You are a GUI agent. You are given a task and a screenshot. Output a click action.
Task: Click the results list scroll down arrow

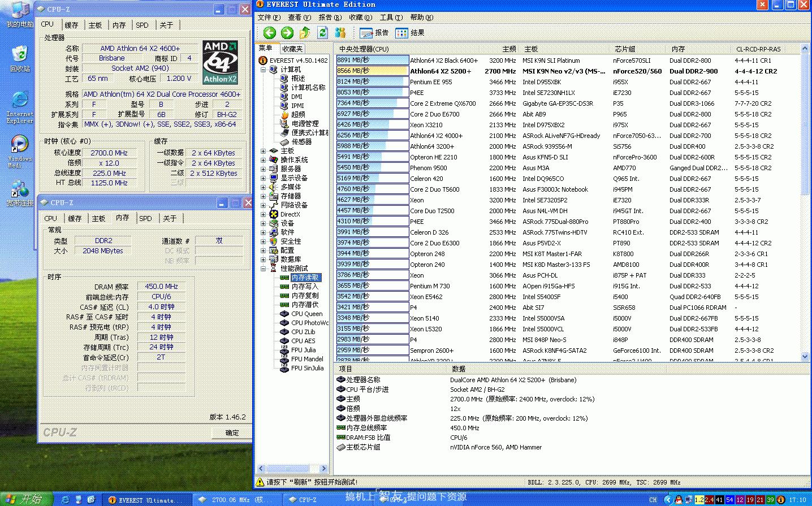(805, 356)
